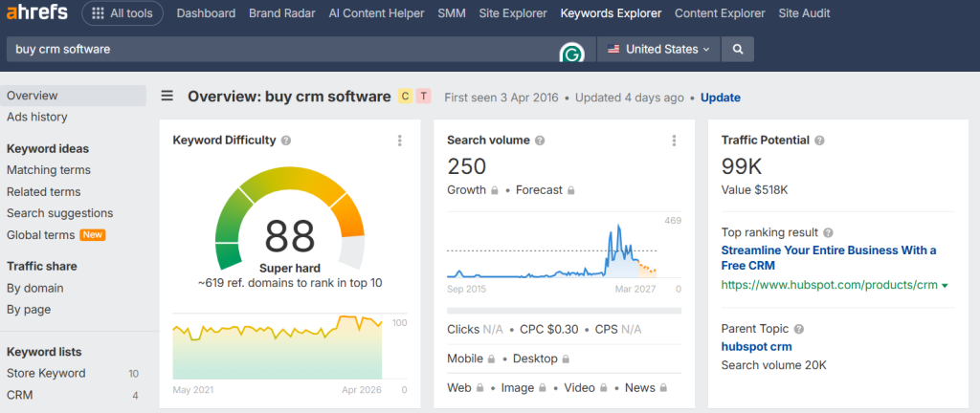Click the yellow C intent badge
This screenshot has height=413, width=980.
pos(405,96)
